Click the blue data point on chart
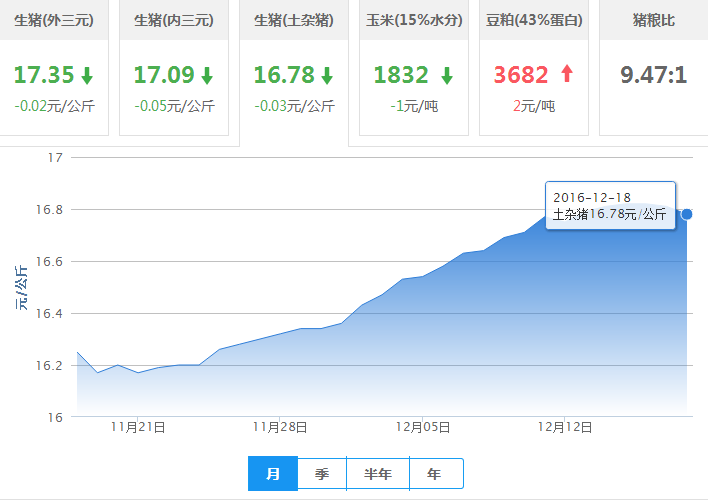 click(687, 214)
